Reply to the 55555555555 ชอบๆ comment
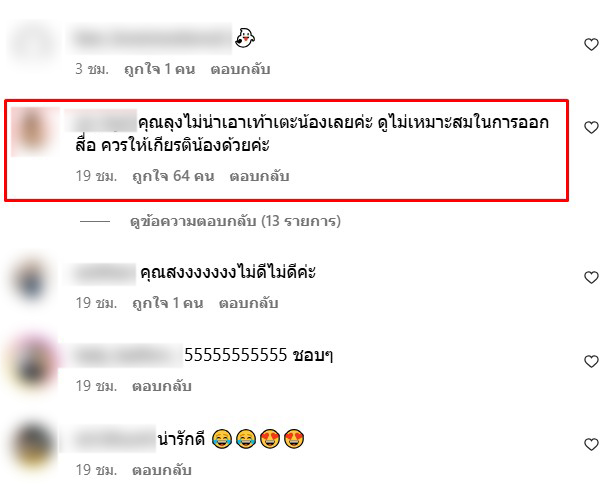The width and height of the screenshot is (608, 484). point(162,386)
